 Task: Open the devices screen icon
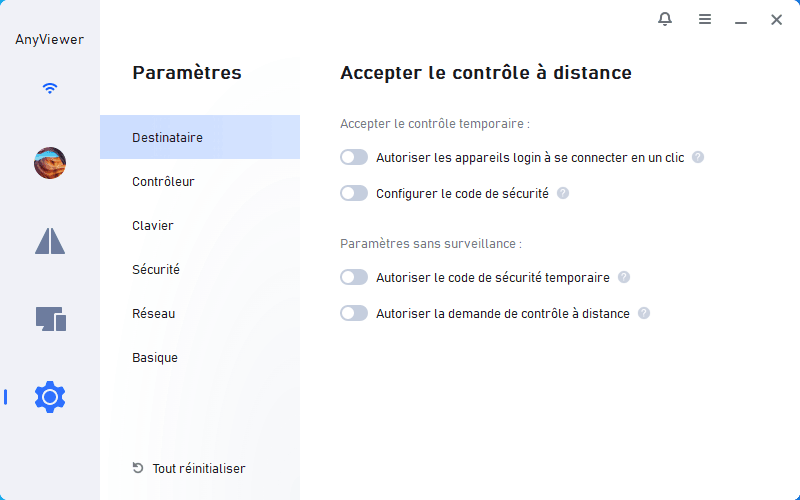click(50, 319)
